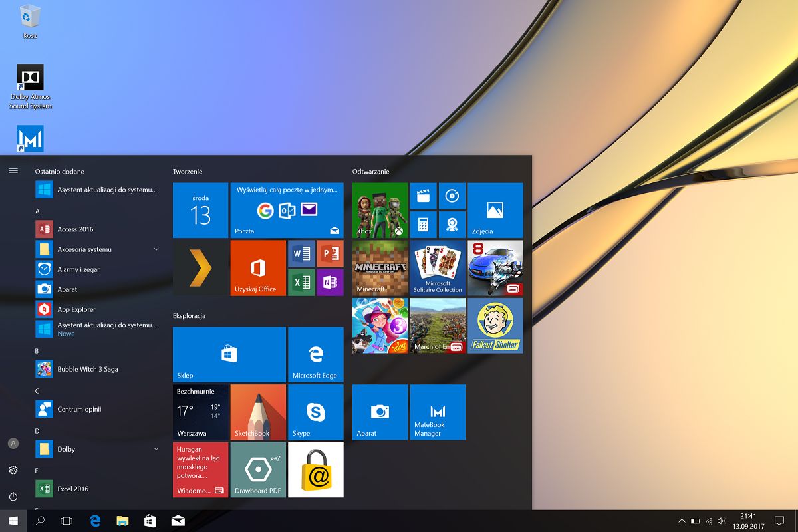Show hidden system tray icons chevron
798x532 pixels.
(682, 521)
